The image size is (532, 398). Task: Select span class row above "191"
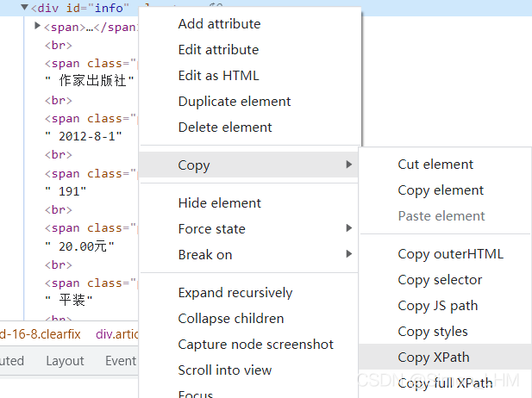91,173
